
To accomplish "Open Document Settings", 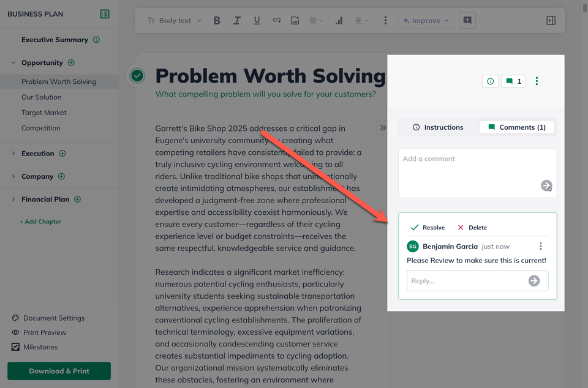I will click(x=48, y=318).
